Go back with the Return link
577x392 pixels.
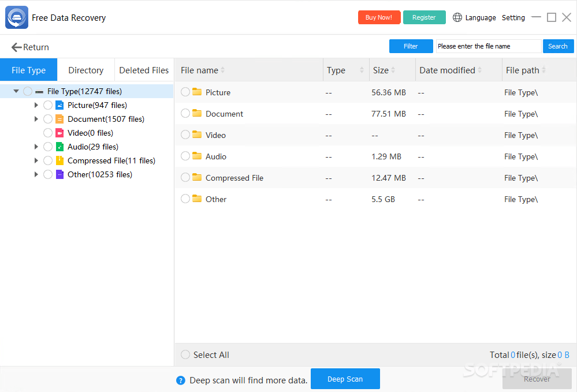pyautogui.click(x=30, y=47)
